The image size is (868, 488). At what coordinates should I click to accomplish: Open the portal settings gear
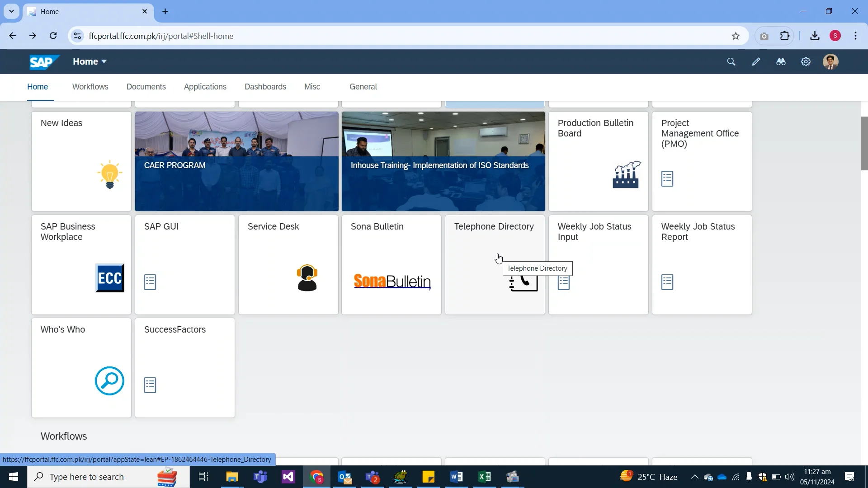(x=806, y=61)
